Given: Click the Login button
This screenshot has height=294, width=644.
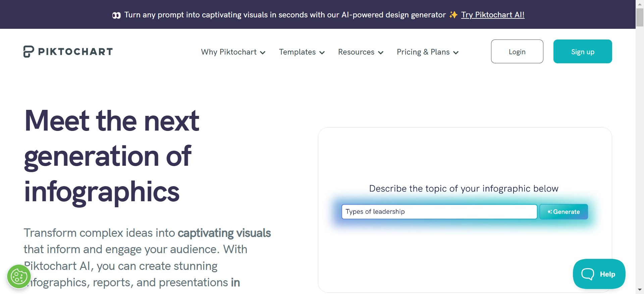Looking at the screenshot, I should coord(517,52).
